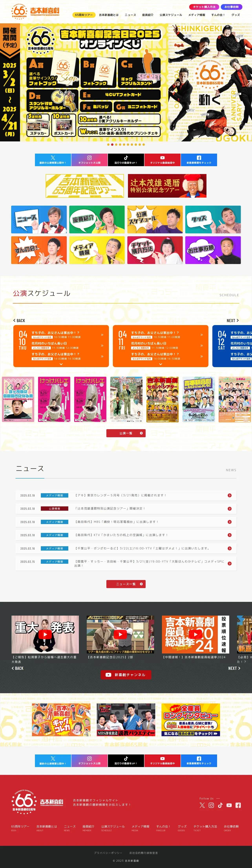Viewport: 252px width, 868px height.
Task: Open メディア情報 in the header navigation
Action: 197,15
